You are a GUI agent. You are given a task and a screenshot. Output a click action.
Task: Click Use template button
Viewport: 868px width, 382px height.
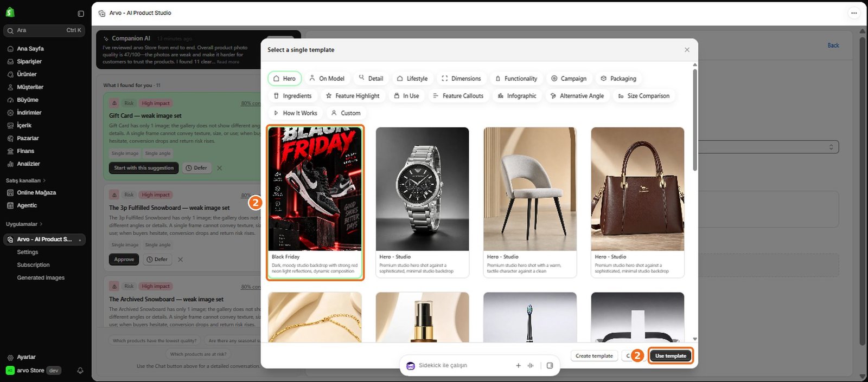(x=671, y=356)
